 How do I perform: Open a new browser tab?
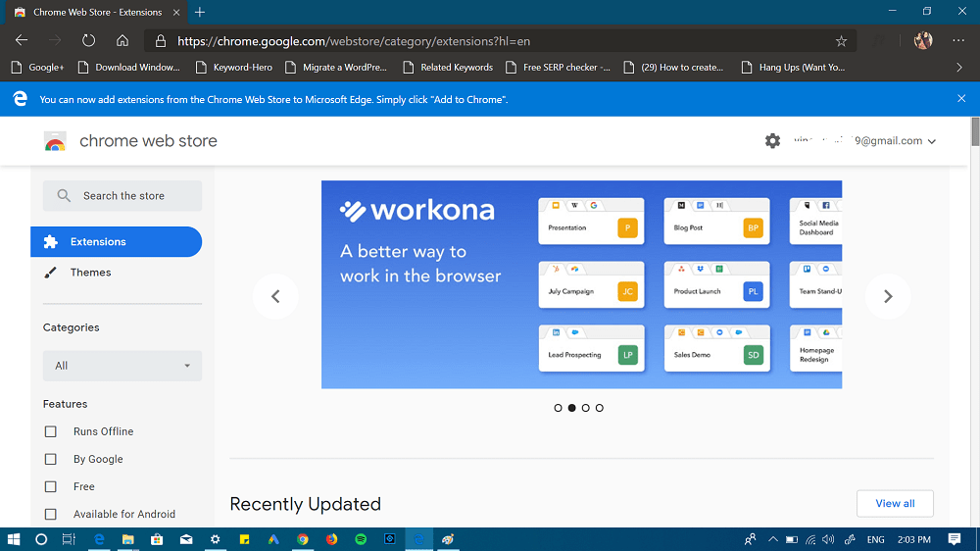(199, 12)
